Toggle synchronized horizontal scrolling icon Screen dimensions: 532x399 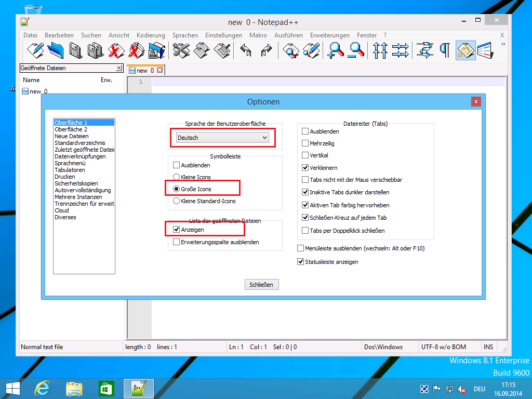tap(401, 50)
